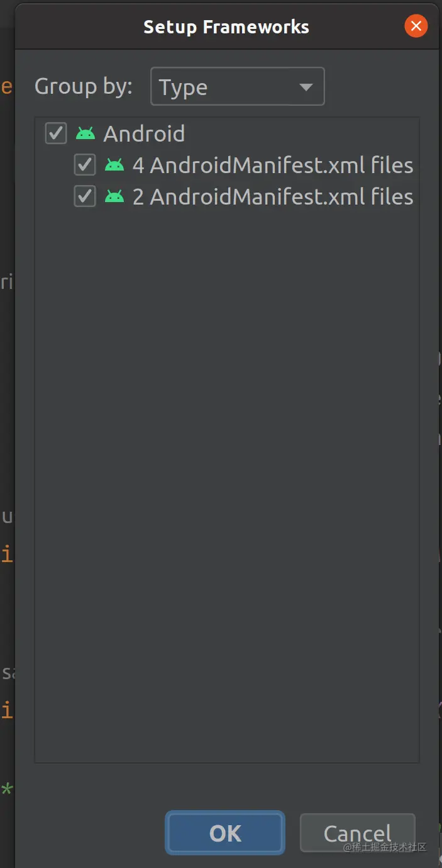Open the Group by combo box

(238, 86)
